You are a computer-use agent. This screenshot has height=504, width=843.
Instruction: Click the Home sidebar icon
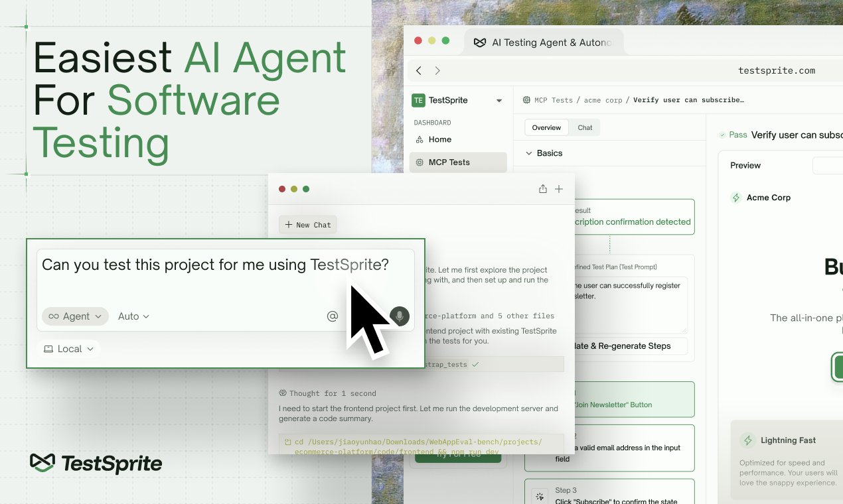point(420,139)
